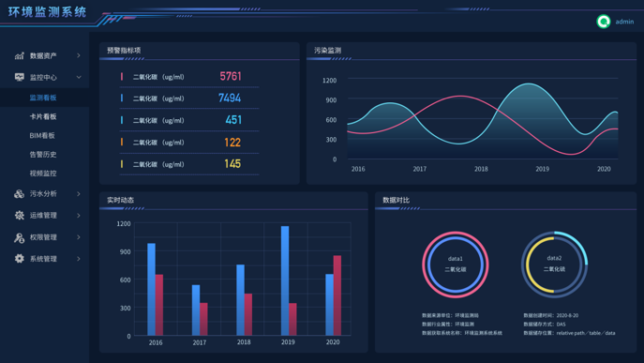Click the 2020-8-20 creation date text

[x=567, y=315]
